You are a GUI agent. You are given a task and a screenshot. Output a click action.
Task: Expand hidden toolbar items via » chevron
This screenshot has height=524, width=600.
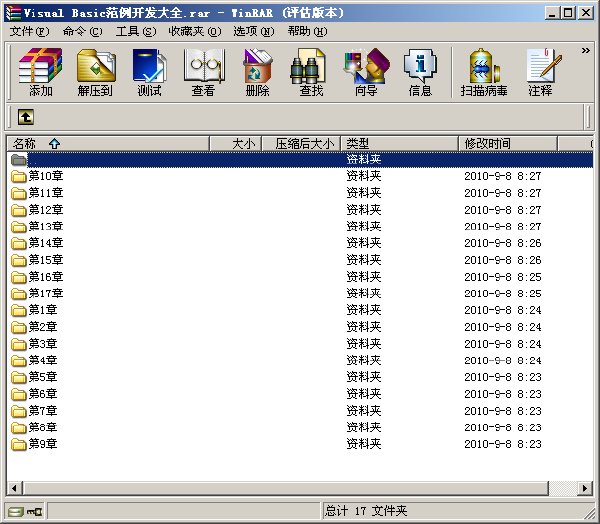coord(585,51)
